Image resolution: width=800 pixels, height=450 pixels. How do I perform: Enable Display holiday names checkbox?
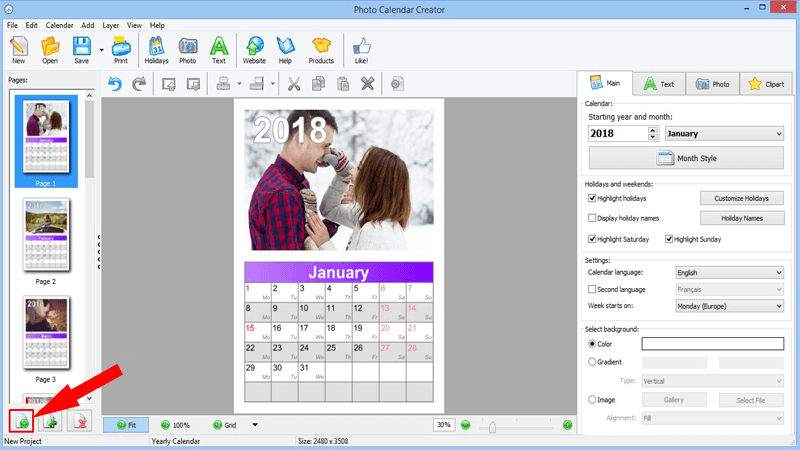pyautogui.click(x=592, y=218)
